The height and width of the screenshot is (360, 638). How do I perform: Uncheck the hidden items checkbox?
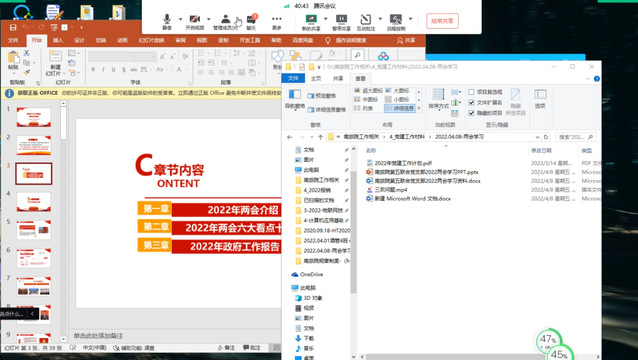[x=471, y=113]
